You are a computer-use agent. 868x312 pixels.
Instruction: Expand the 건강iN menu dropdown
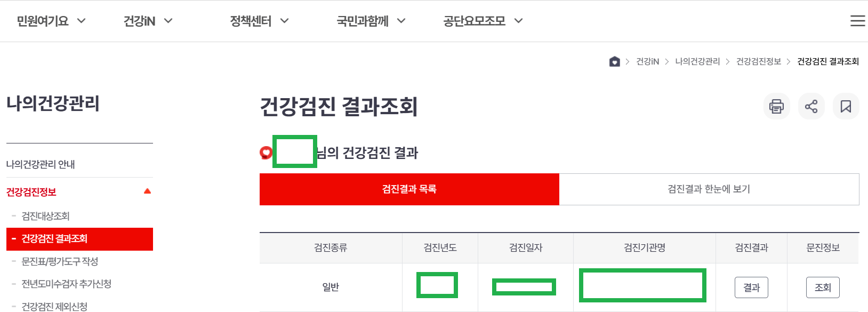point(148,21)
